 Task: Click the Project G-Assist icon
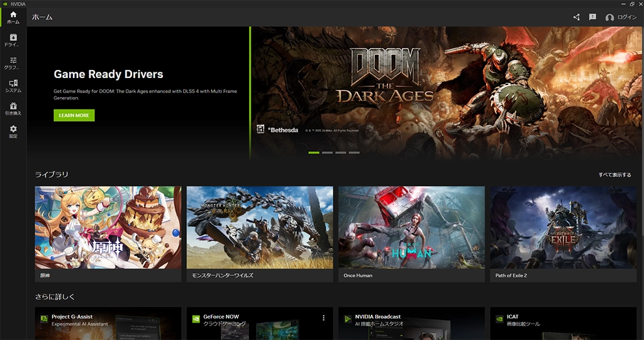click(x=44, y=319)
